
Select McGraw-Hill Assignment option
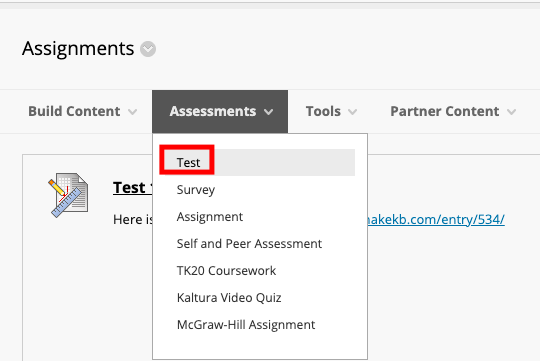[246, 324]
